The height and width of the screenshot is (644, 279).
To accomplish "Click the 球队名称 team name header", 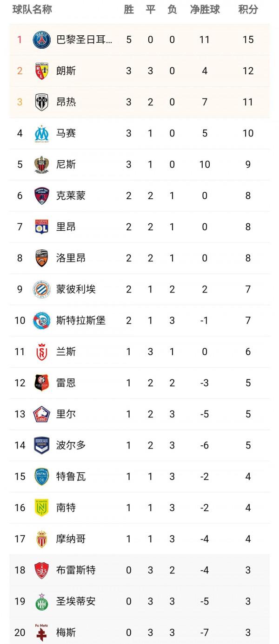I will (32, 9).
